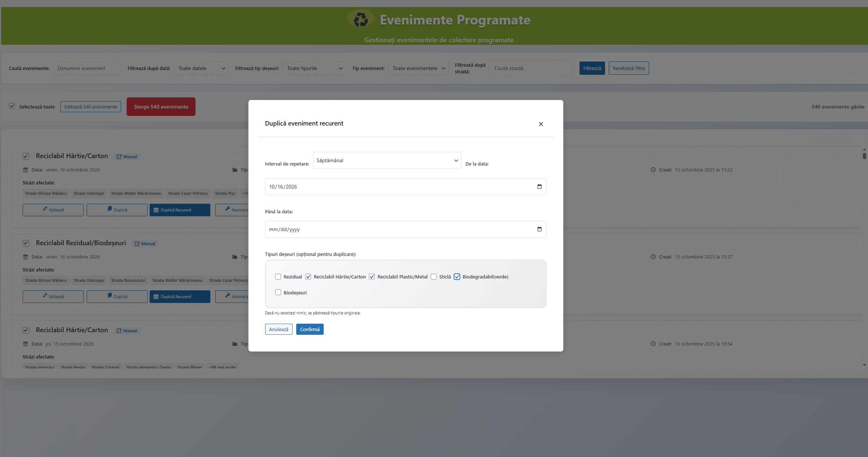Click Manual badge on Reciclabil Rezidual/Biodeșeuri
This screenshot has height=457, width=868.
(x=145, y=244)
